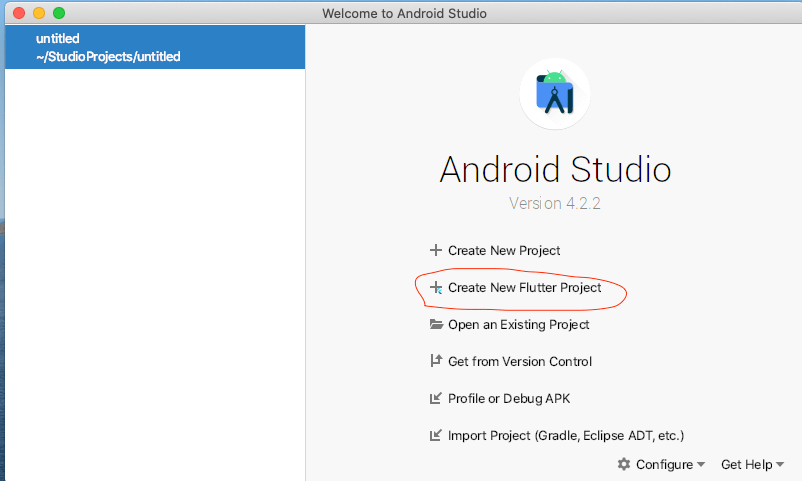Expand the Configure dropdown arrow
The width and height of the screenshot is (802, 481).
point(701,465)
